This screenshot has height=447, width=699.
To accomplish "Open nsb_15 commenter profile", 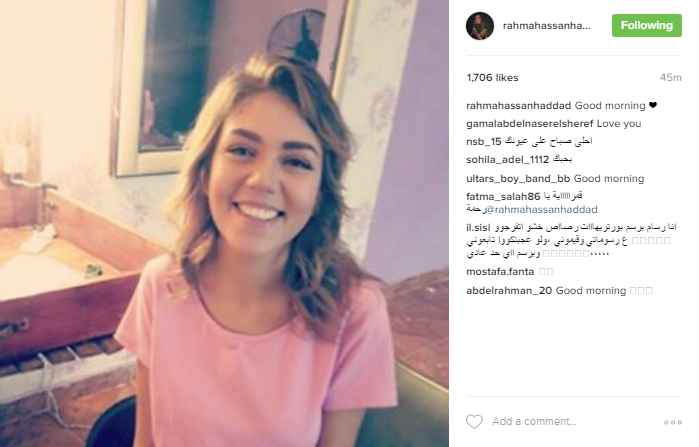I will [484, 142].
